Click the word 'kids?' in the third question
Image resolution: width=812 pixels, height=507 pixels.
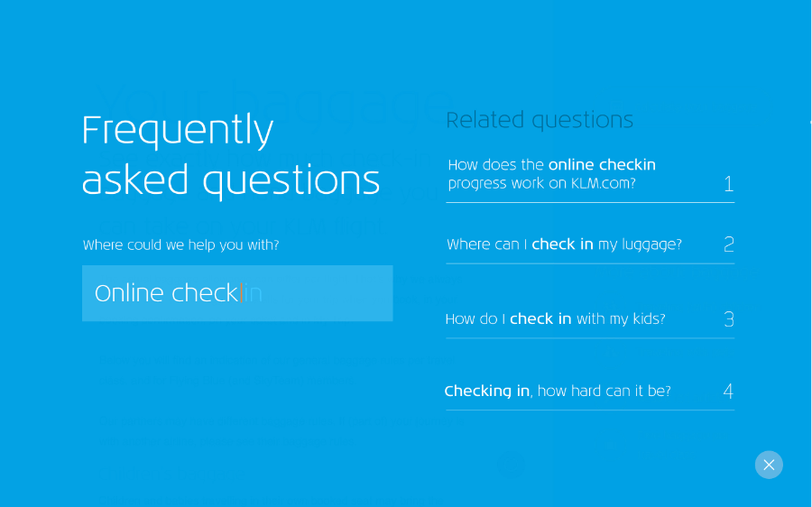[646, 318]
